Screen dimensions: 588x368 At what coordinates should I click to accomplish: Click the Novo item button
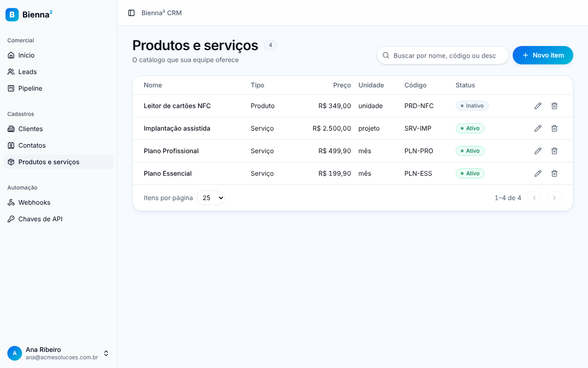543,55
